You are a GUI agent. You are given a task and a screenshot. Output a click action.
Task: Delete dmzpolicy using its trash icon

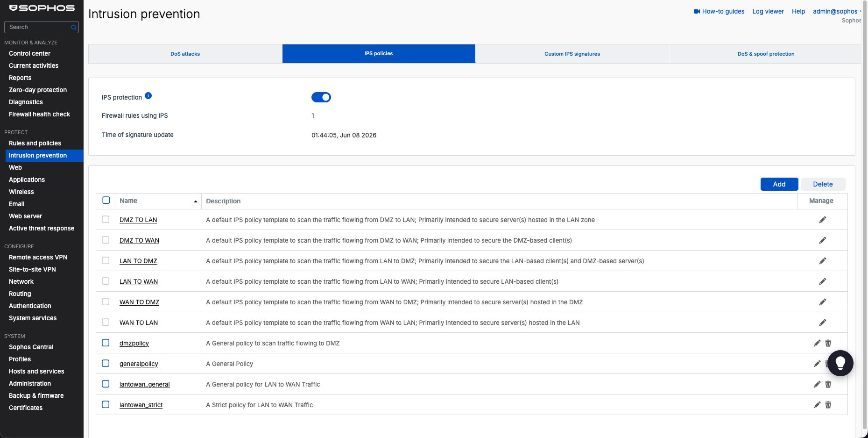tap(828, 343)
